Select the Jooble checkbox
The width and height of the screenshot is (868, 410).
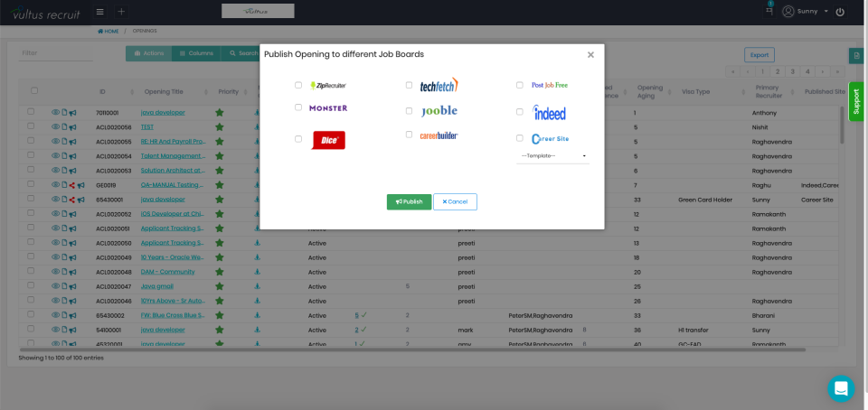(x=409, y=110)
